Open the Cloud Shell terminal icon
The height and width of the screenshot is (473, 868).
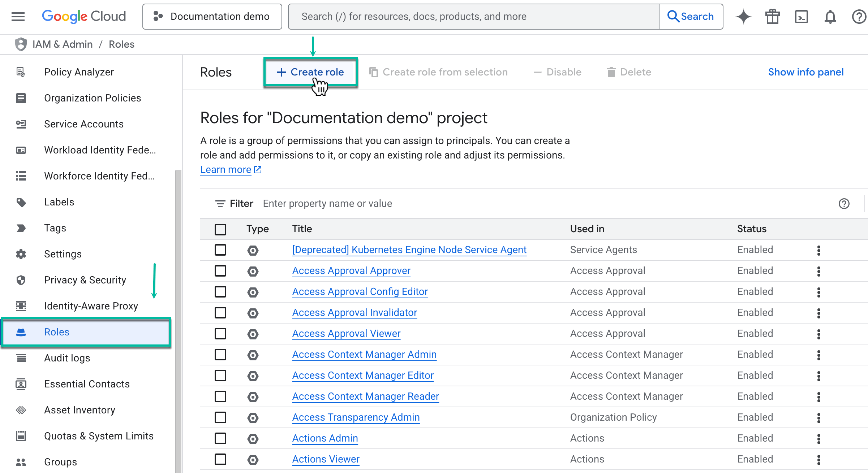click(801, 16)
